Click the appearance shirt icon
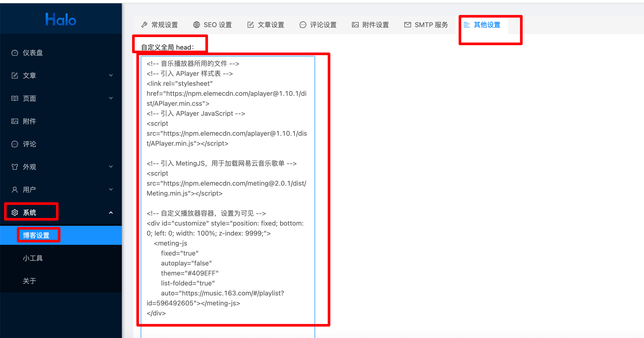The width and height of the screenshot is (644, 338). [15, 167]
